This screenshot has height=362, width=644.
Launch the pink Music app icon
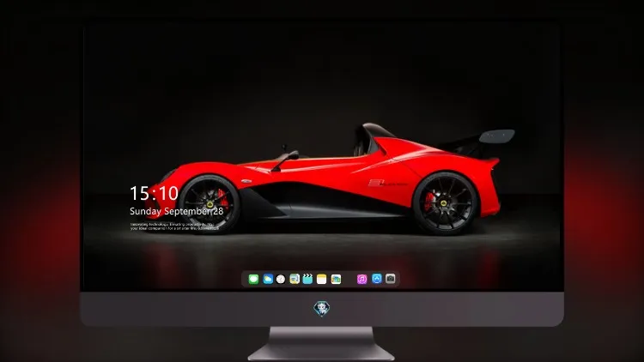[x=361, y=279]
